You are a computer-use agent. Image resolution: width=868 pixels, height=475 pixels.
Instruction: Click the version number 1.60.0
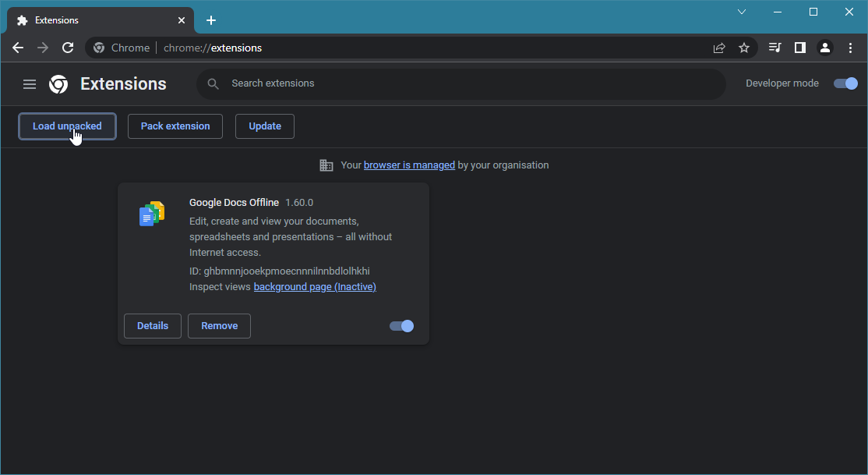point(299,202)
